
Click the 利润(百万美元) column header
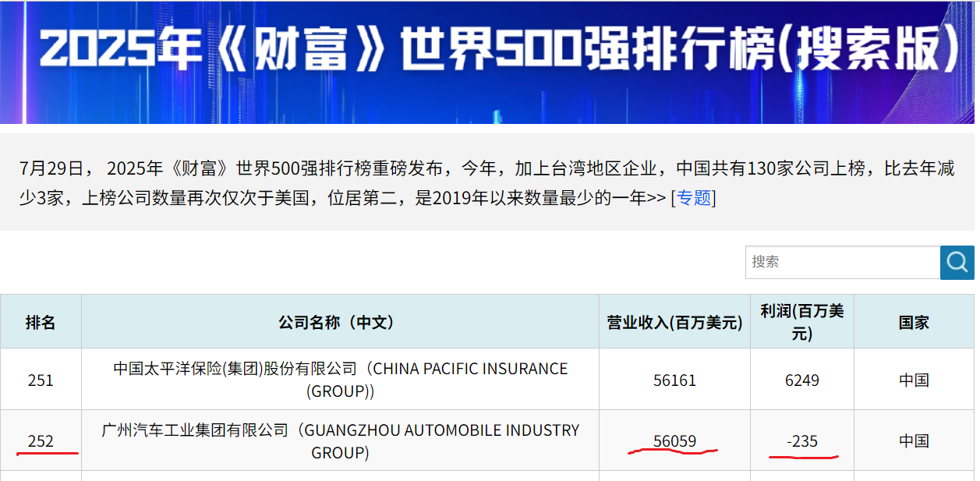click(x=802, y=322)
